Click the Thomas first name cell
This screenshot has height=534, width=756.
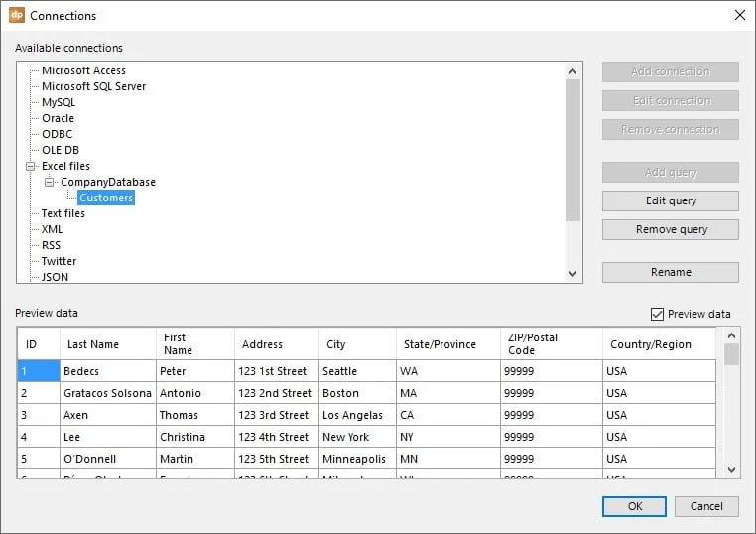(x=195, y=415)
